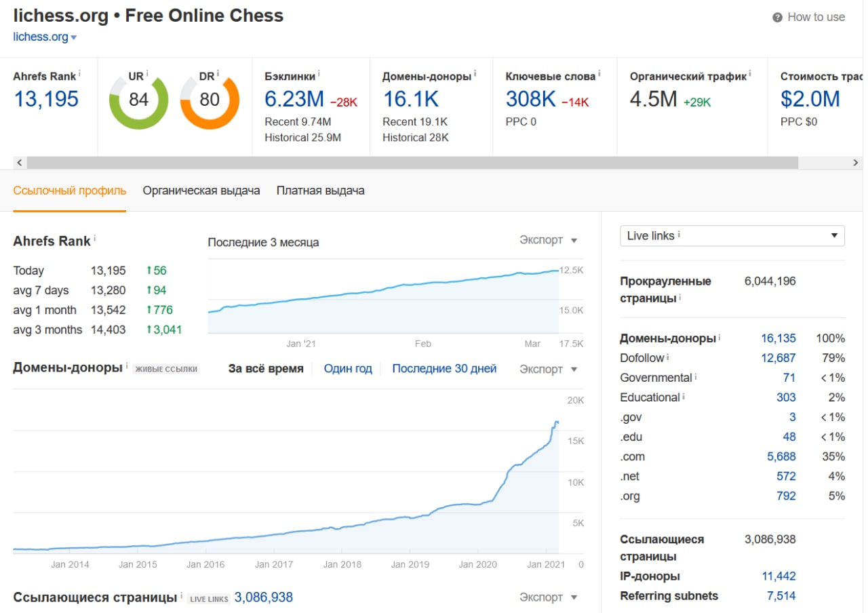Open the 16,135 referring domains count
The width and height of the screenshot is (868, 613).
(778, 338)
